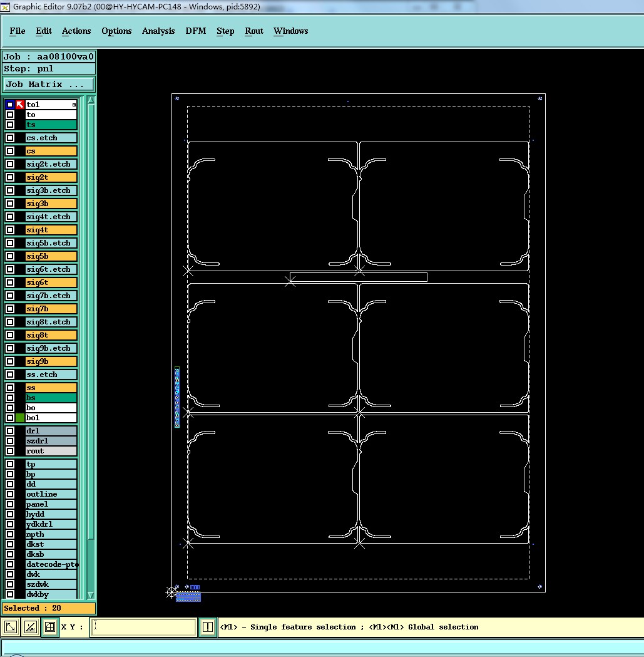The height and width of the screenshot is (657, 644).
Task: Click the Selected : 20 status field
Action: point(49,608)
